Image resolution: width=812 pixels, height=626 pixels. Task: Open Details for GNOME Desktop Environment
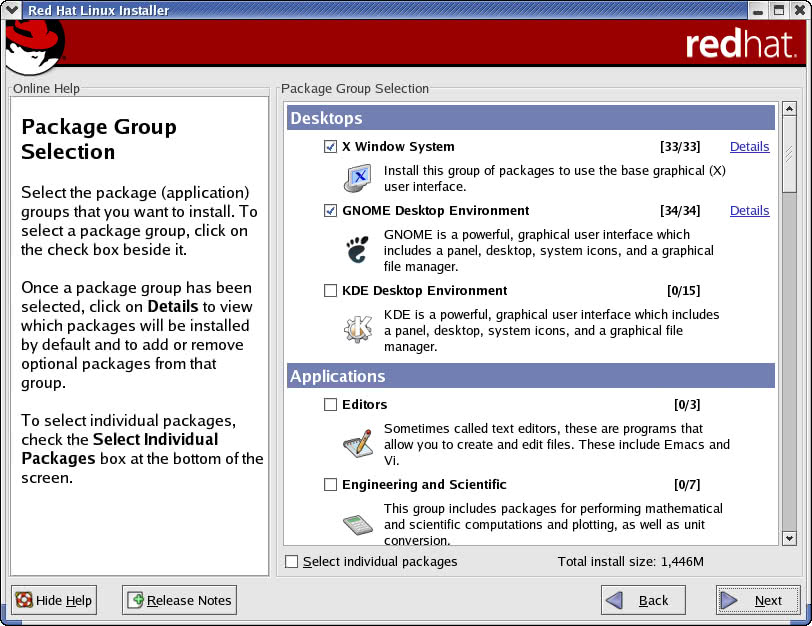749,211
